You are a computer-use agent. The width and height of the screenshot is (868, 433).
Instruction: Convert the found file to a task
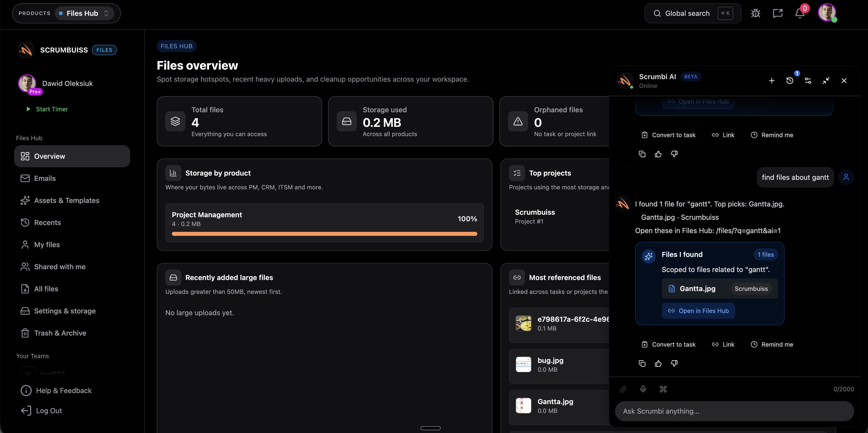pyautogui.click(x=668, y=344)
